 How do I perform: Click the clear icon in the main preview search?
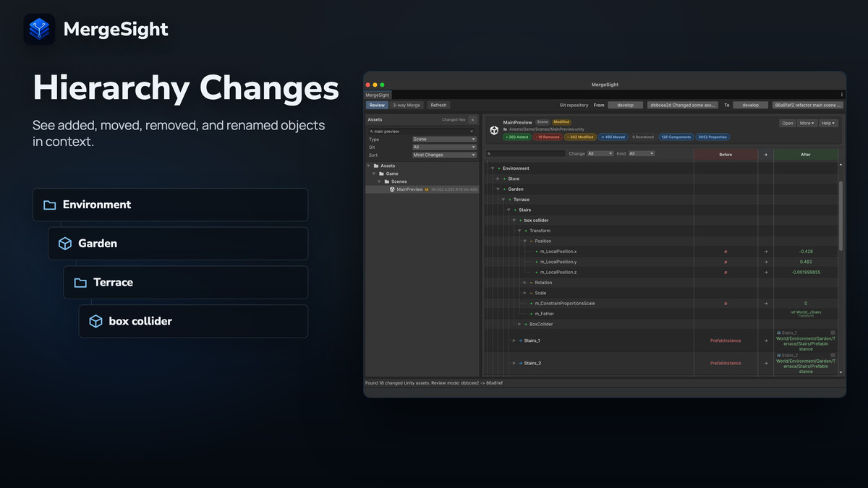(x=472, y=132)
